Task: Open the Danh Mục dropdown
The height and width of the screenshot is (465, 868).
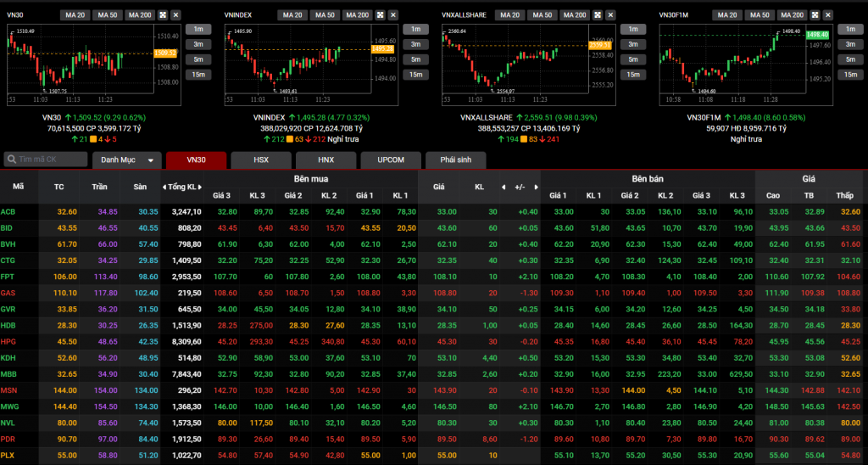Action: coord(126,160)
